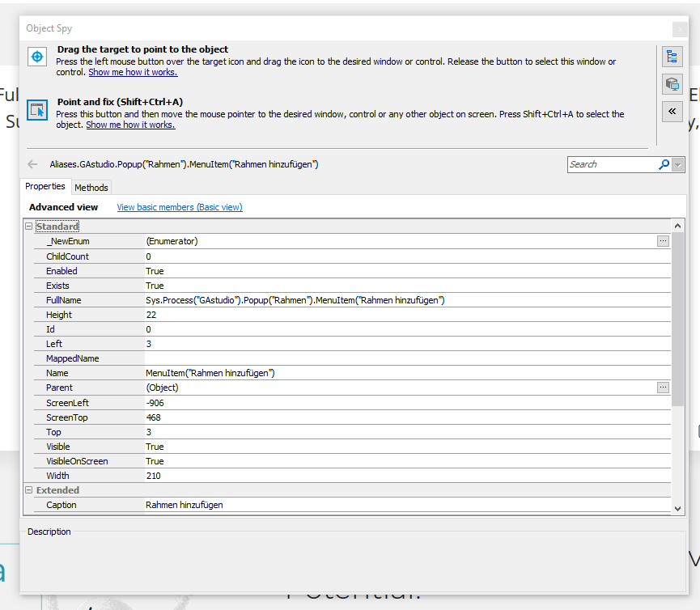
Task: Click the scroll down arrow of property list
Action: [678, 507]
